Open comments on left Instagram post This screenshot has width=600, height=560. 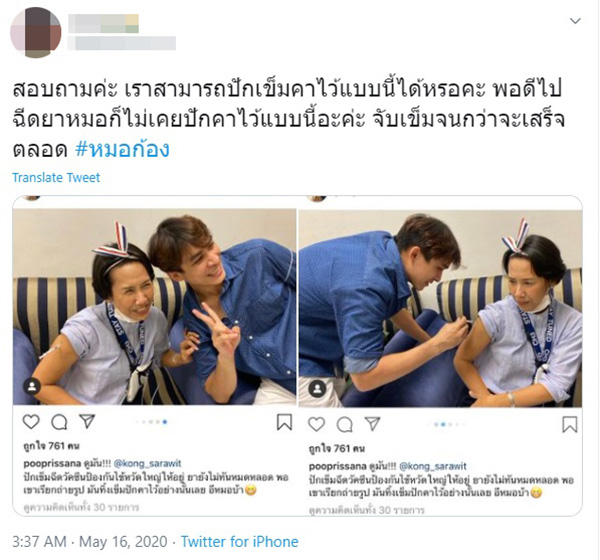pos(59,422)
